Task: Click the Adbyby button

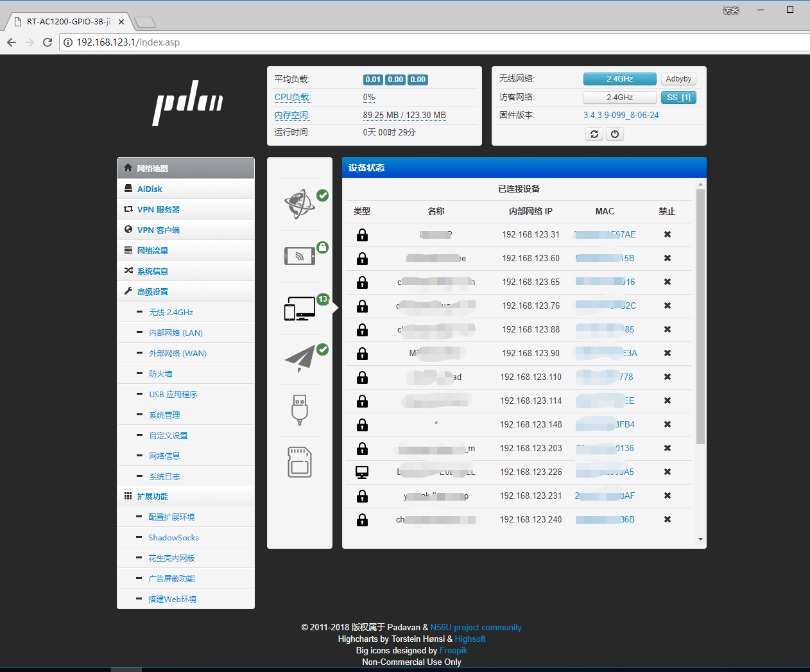Action: pyautogui.click(x=678, y=79)
